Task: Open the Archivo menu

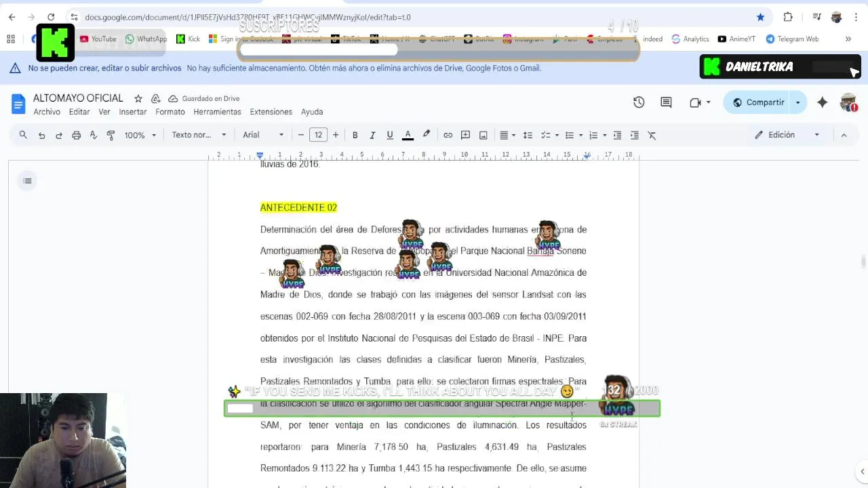Action: click(47, 112)
